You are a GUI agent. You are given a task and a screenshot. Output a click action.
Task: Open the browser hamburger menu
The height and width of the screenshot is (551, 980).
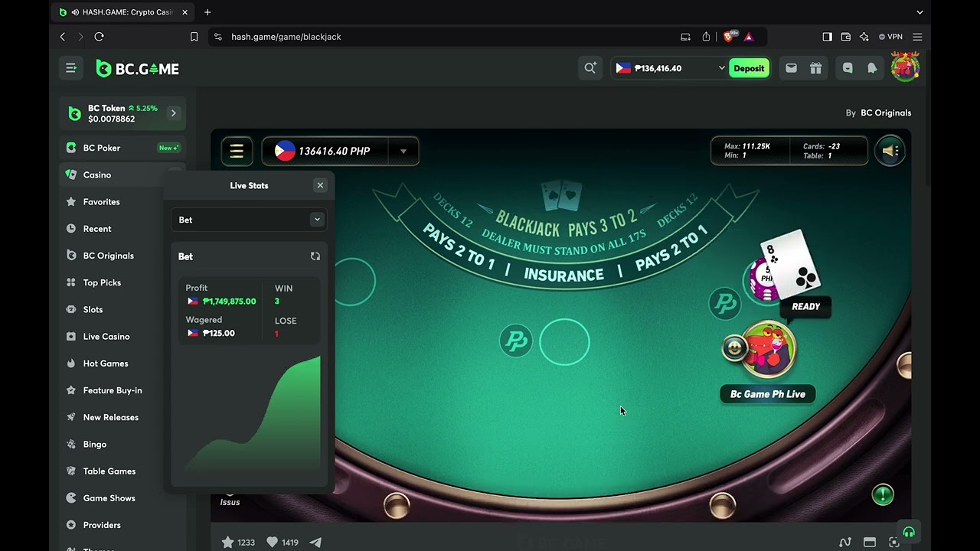[x=917, y=37]
